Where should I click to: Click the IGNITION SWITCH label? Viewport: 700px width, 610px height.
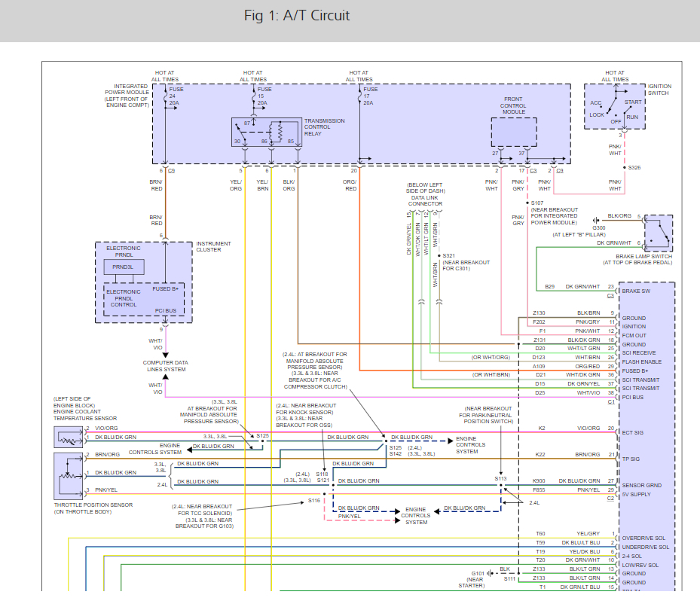pyautogui.click(x=659, y=90)
